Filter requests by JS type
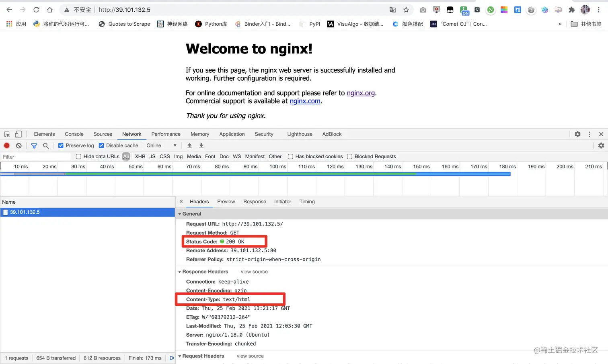 (152, 157)
